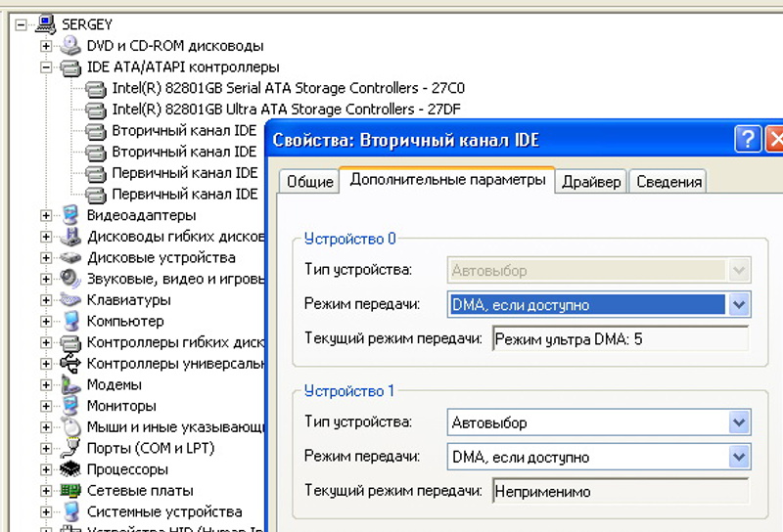Open Устройство 1 Тип устройства dropdown
Screen dimensions: 783x532
click(739, 422)
